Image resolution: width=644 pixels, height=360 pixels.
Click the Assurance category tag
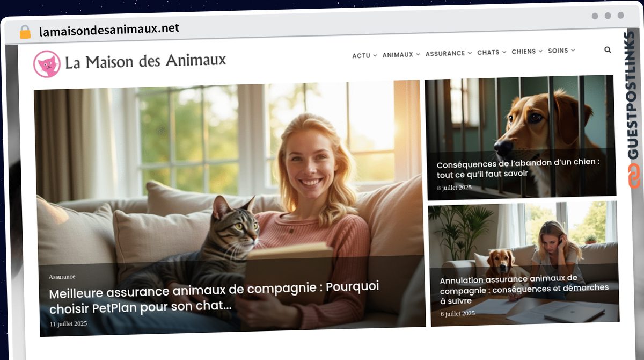point(62,277)
